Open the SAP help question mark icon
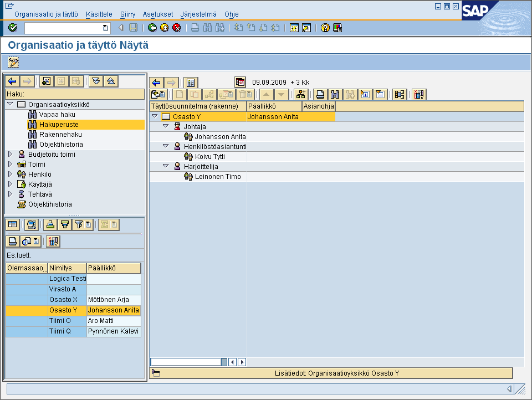 coord(325,28)
